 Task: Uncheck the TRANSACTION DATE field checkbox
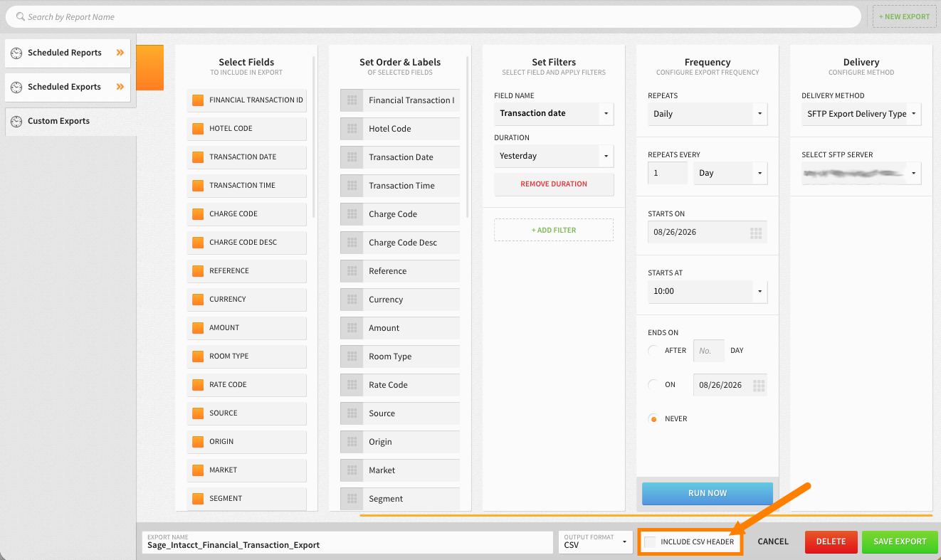[198, 157]
